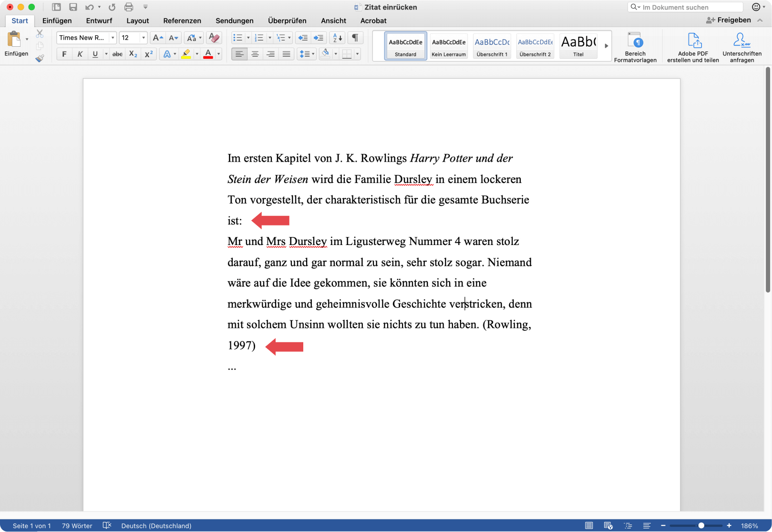This screenshot has height=532, width=772.
Task: Increase paragraph indent icon
Action: pyautogui.click(x=318, y=38)
